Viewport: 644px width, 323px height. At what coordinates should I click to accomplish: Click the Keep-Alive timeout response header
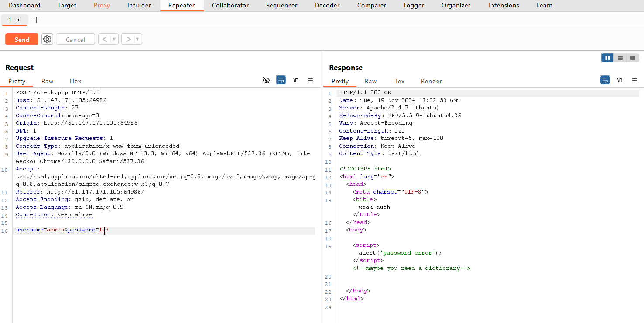coord(391,138)
